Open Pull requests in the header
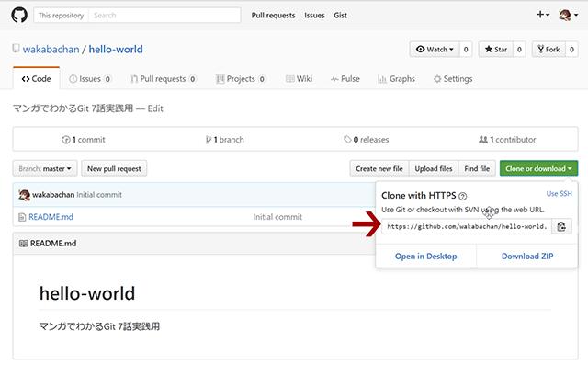The image size is (588, 365). click(x=273, y=16)
